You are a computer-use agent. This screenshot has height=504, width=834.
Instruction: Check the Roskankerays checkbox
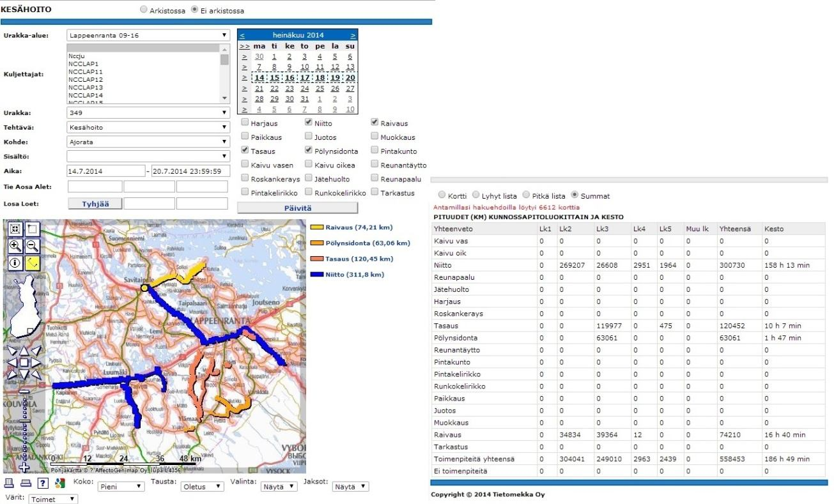pos(245,179)
